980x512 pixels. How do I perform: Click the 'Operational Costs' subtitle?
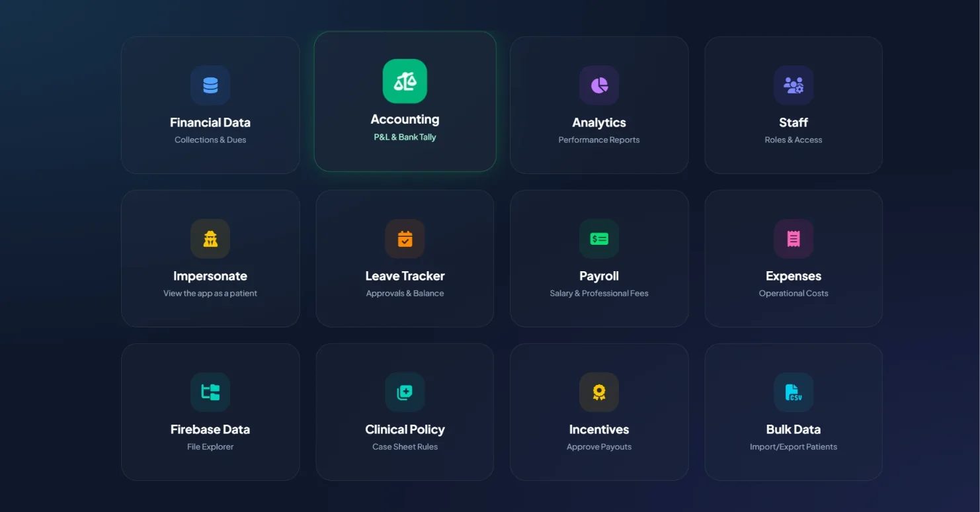(794, 293)
